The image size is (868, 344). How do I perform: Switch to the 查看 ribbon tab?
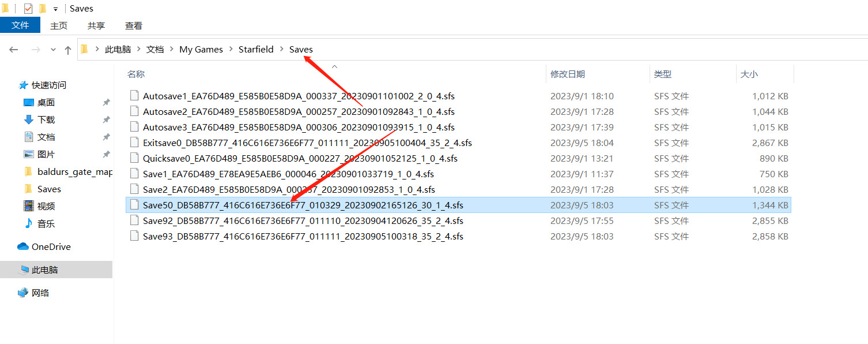[x=134, y=26]
